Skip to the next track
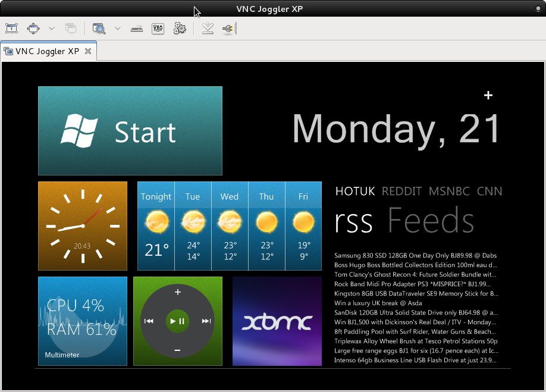The width and height of the screenshot is (546, 392). point(206,321)
